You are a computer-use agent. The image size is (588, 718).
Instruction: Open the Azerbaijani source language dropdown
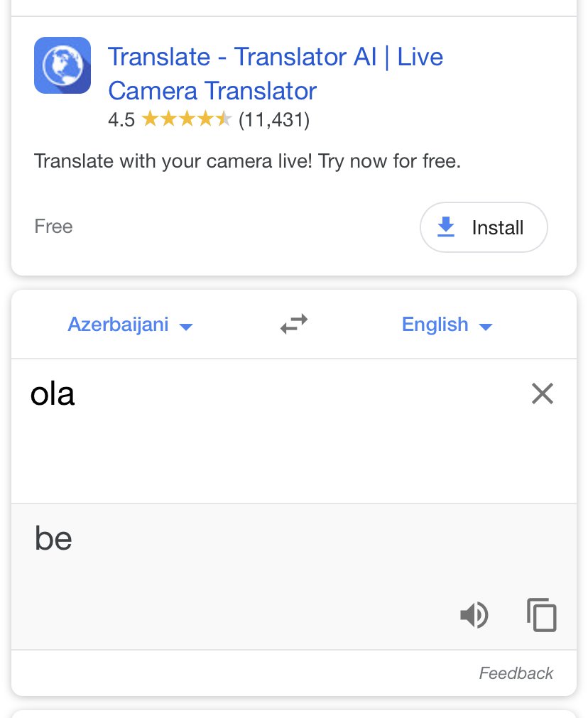(x=130, y=324)
